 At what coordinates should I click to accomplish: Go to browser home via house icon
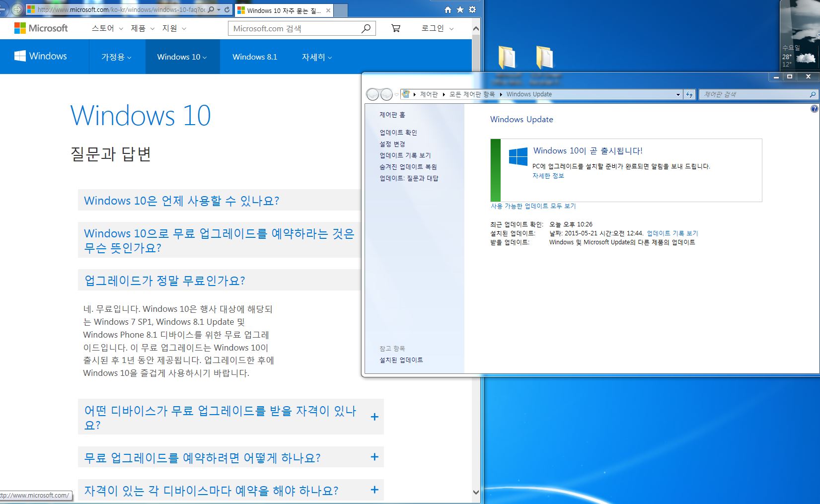tap(448, 9)
